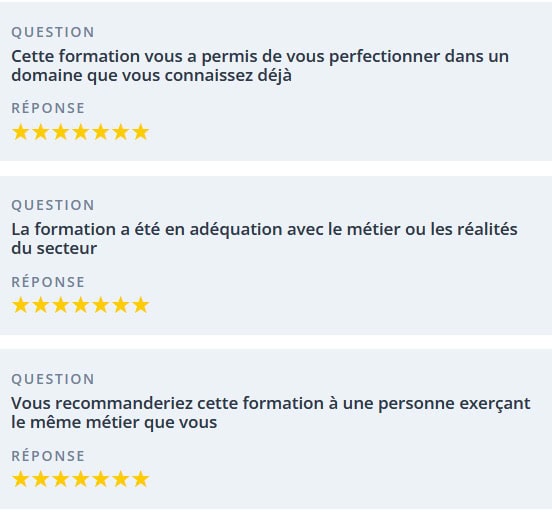Click seventh star of perfectionner question rating

[141, 132]
